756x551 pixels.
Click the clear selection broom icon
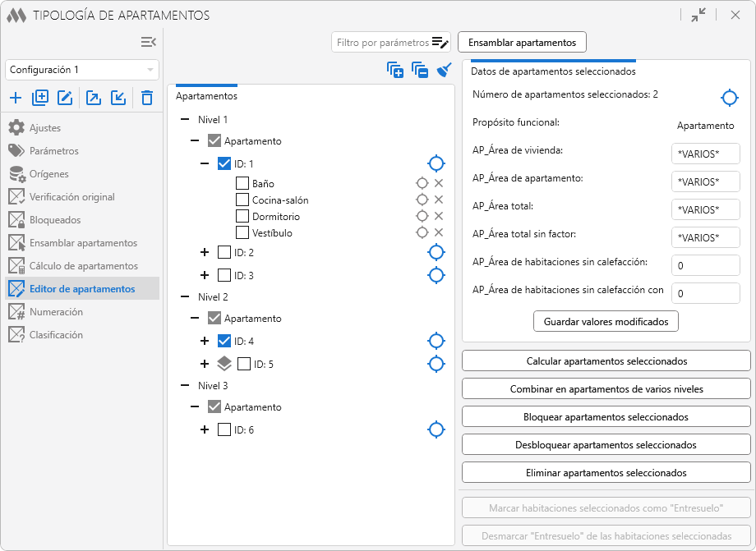pos(445,71)
